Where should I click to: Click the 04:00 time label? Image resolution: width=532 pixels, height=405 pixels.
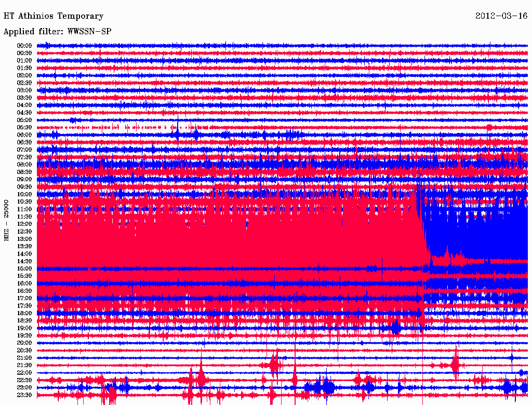click(24, 105)
